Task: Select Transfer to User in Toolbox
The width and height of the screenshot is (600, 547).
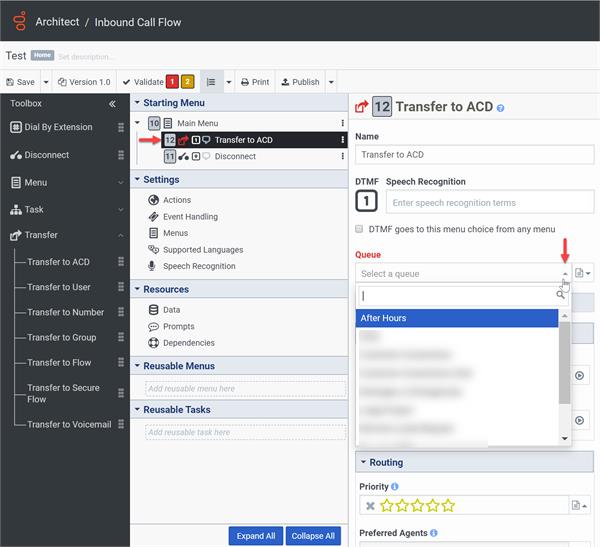Action: (x=59, y=287)
